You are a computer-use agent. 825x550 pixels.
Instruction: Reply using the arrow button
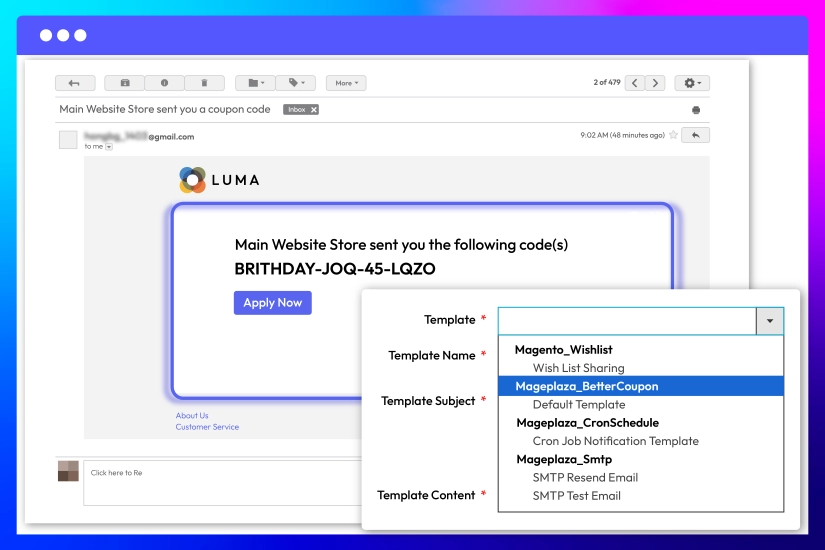pos(696,135)
